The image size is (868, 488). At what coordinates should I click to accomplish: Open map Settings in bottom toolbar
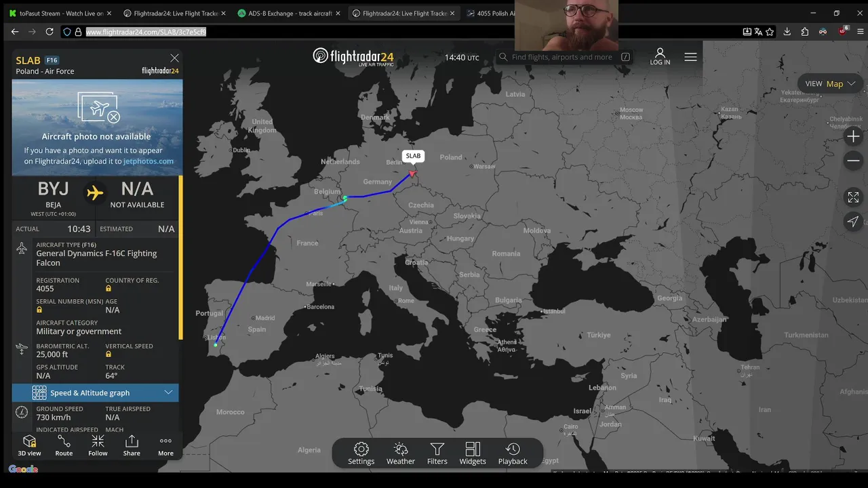click(x=361, y=453)
